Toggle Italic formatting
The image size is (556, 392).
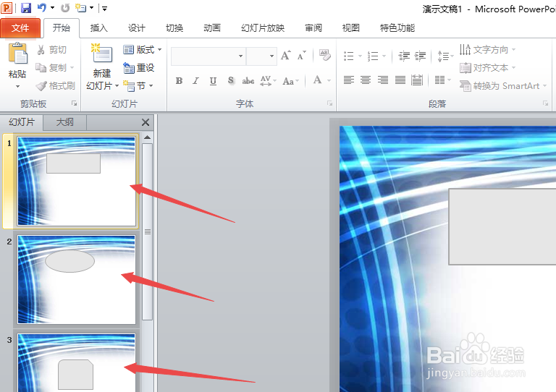195,81
